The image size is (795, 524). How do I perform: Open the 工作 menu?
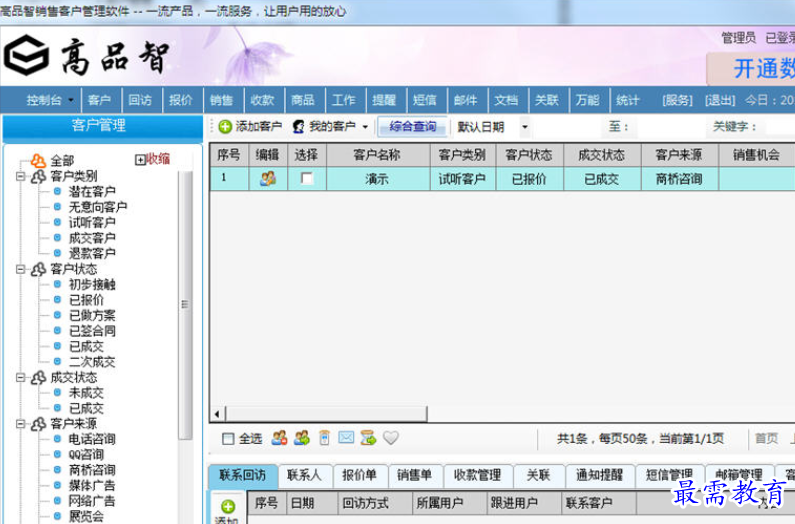343,100
